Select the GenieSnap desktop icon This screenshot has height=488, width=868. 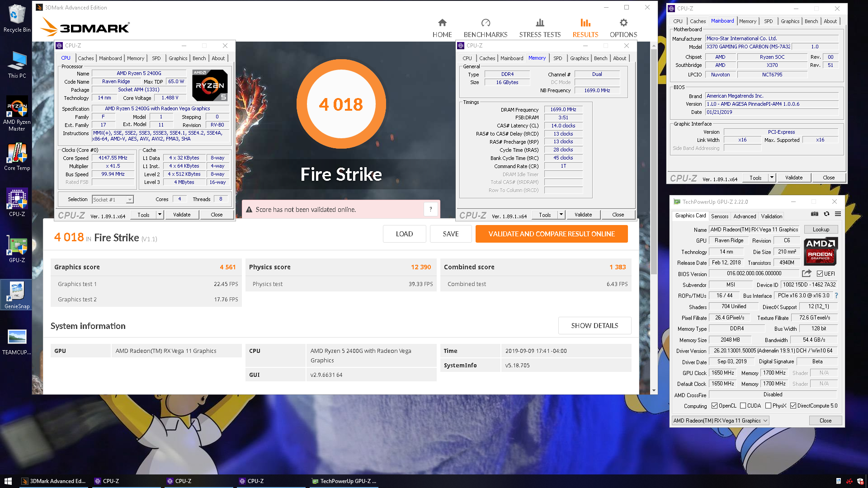point(17,295)
